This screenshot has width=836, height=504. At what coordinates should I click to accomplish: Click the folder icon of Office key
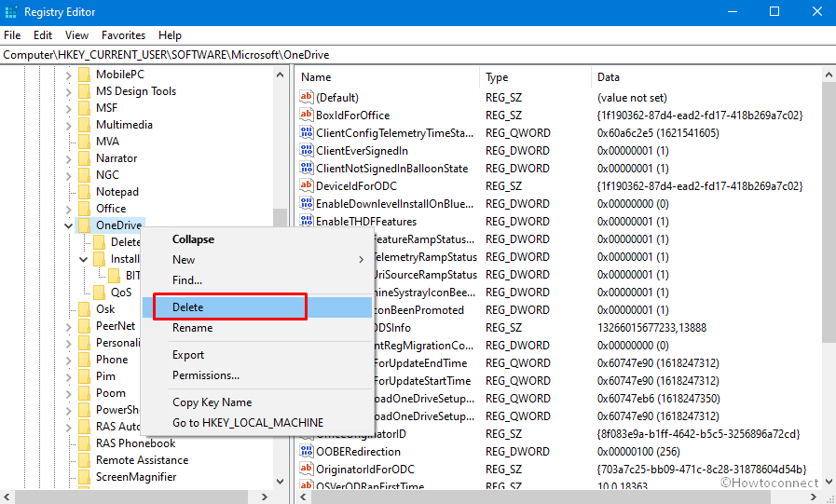point(84,209)
